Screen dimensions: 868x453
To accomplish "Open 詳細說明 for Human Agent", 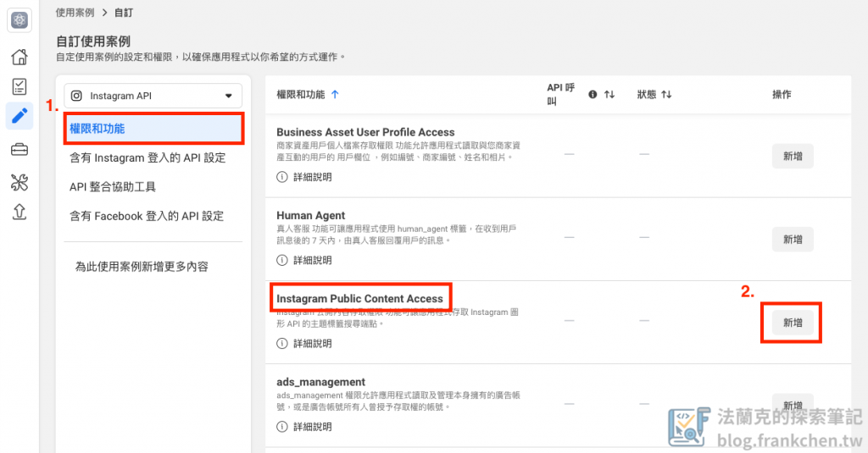I will (x=312, y=260).
